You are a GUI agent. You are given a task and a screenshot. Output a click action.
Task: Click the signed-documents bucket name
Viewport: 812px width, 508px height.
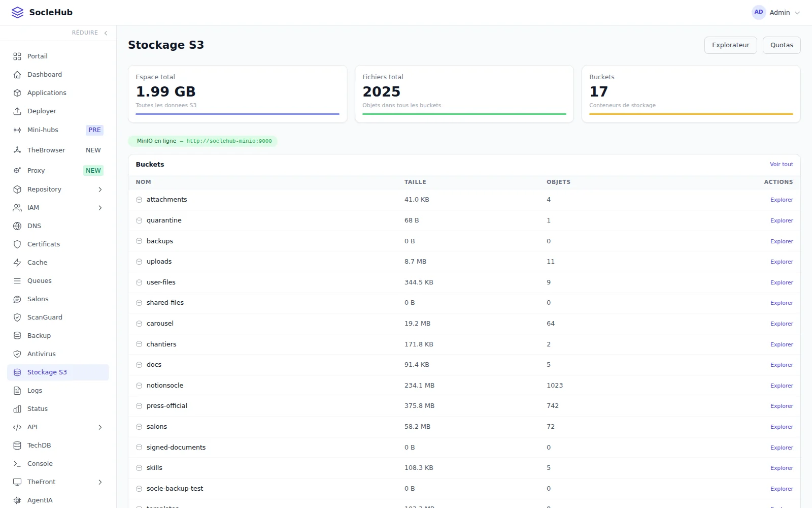pyautogui.click(x=176, y=448)
